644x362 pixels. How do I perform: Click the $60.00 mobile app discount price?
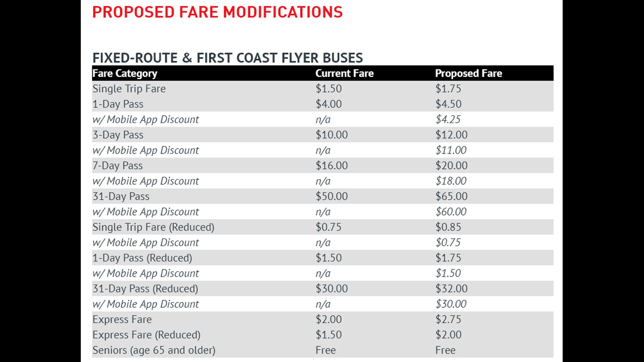pyautogui.click(x=451, y=212)
